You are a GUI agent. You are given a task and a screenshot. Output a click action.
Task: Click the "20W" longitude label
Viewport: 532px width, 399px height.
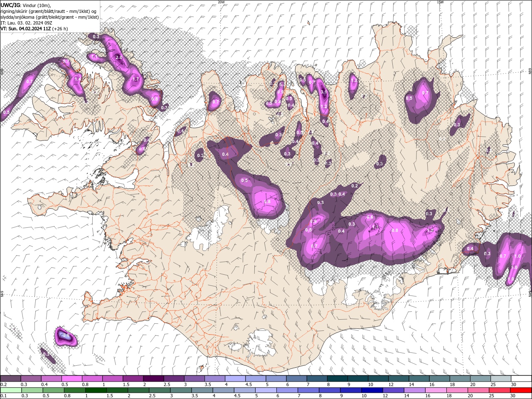[x=221, y=2]
